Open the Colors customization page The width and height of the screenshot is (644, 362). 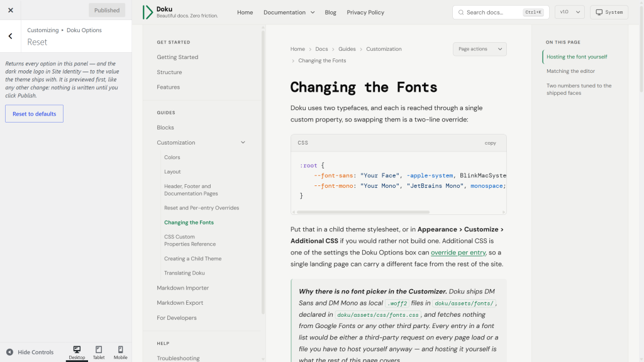click(x=172, y=157)
